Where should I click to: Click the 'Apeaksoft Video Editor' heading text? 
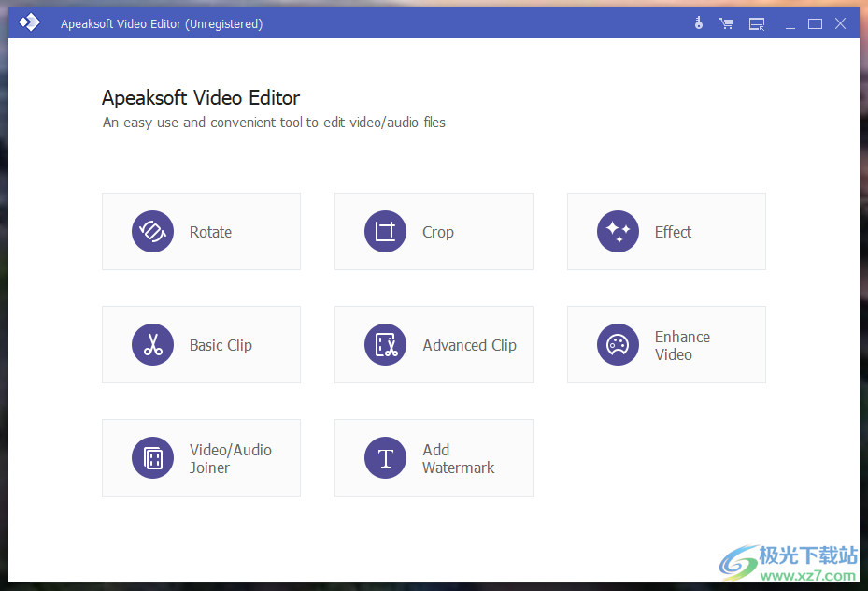[x=200, y=98]
